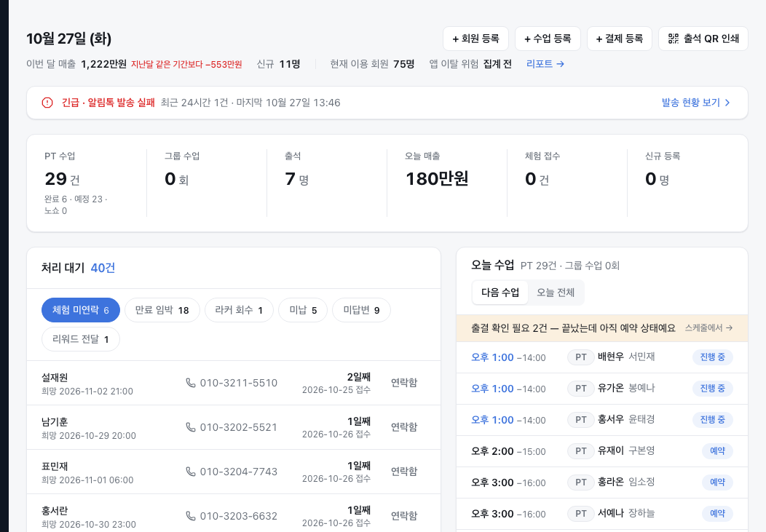766x532 pixels.
Task: Click phone number 010-3204-7743
Action: 238,472
